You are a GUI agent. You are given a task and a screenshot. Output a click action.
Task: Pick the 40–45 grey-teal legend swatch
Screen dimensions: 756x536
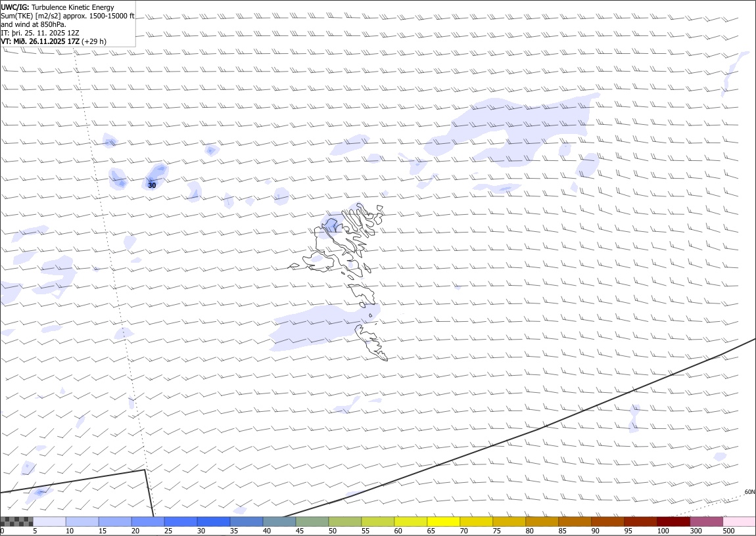point(279,522)
